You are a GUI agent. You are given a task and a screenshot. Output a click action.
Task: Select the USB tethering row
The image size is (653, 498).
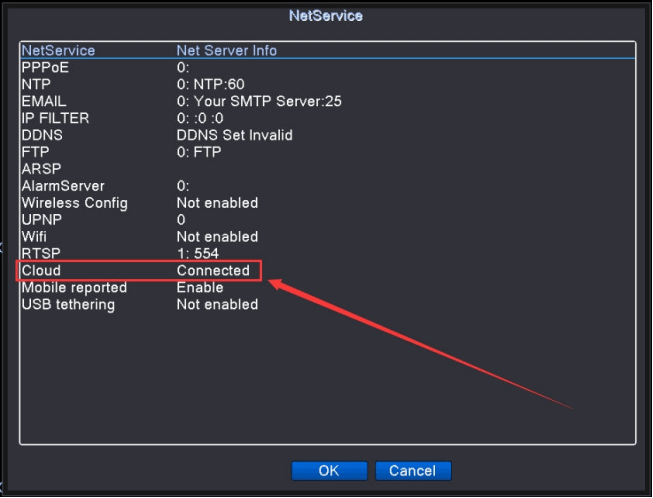click(x=68, y=304)
